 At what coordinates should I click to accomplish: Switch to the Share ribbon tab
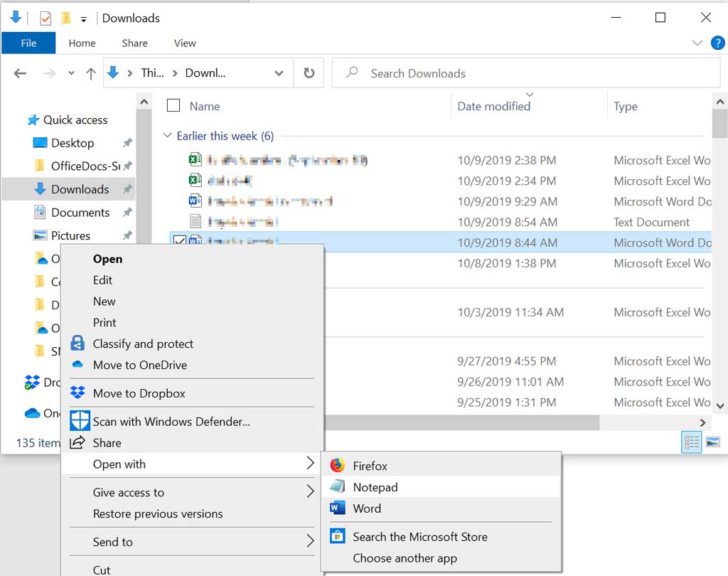[134, 43]
